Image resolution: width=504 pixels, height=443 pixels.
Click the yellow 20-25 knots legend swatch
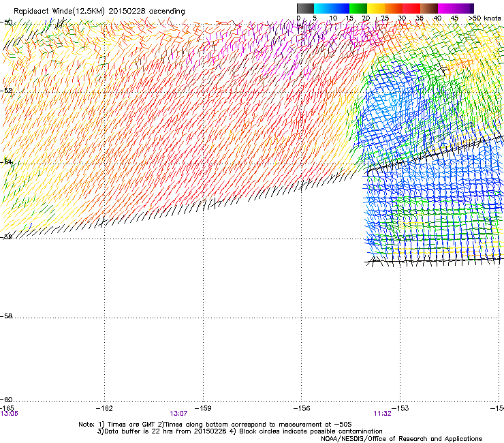pos(376,8)
